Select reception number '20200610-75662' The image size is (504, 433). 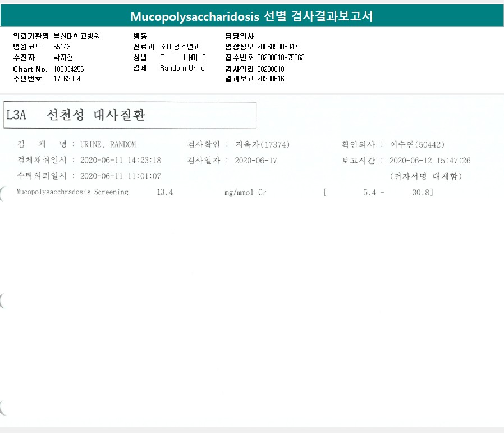pyautogui.click(x=281, y=57)
